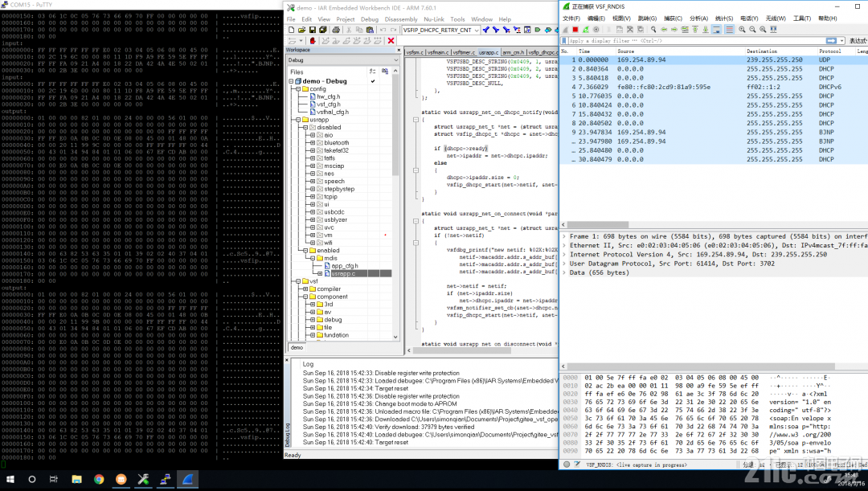868x491 pixels.
Task: Open Disassembly menu in IAR
Action: coord(401,18)
